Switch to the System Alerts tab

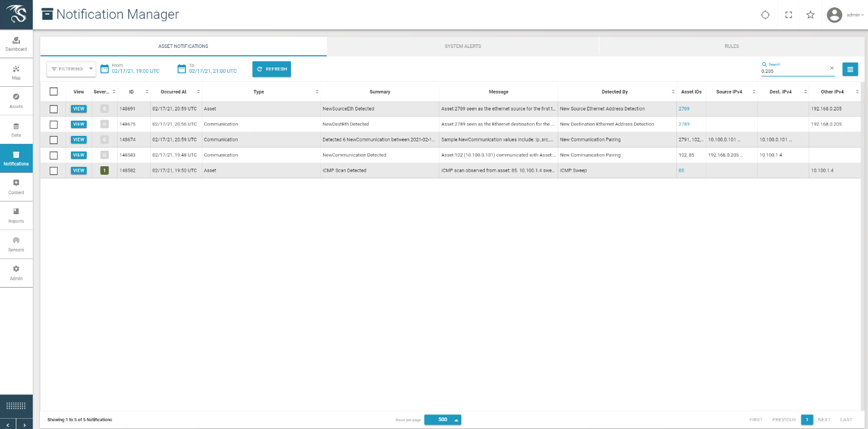462,46
